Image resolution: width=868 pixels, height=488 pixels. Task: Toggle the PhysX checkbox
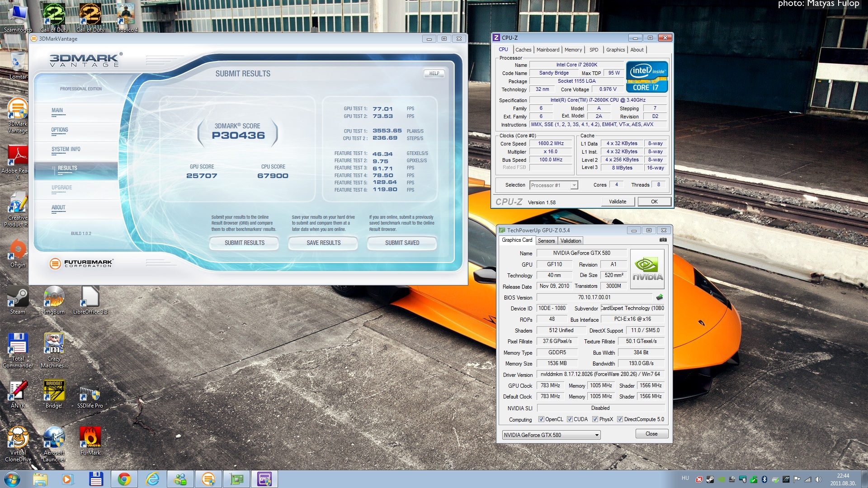(x=595, y=419)
